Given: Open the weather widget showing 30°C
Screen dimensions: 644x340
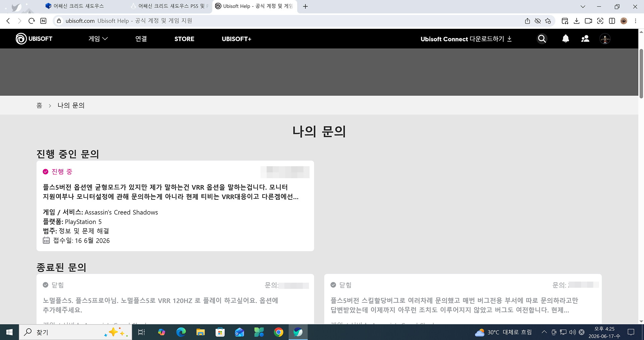Looking at the screenshot, I should pos(503,332).
